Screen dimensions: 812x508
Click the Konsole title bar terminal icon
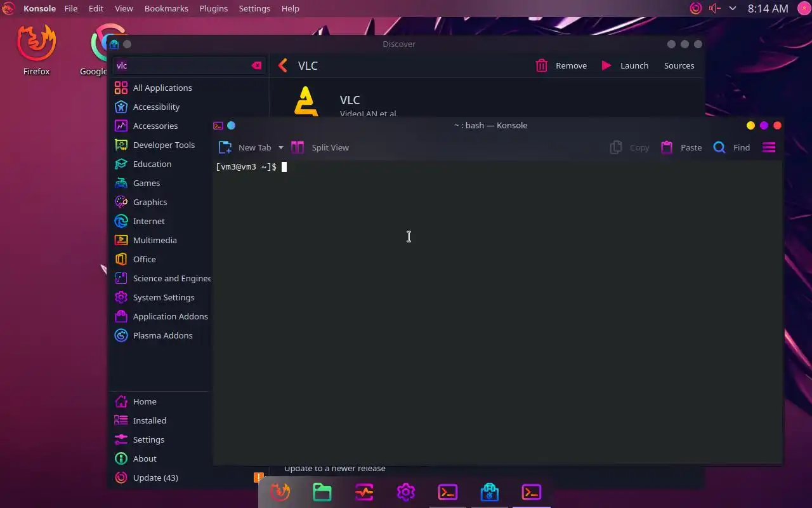pos(218,126)
